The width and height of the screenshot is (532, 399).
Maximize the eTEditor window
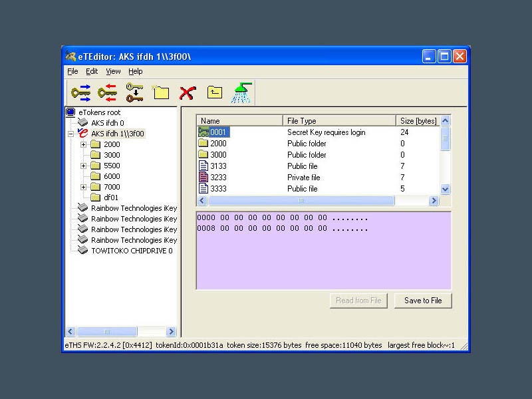(x=444, y=57)
